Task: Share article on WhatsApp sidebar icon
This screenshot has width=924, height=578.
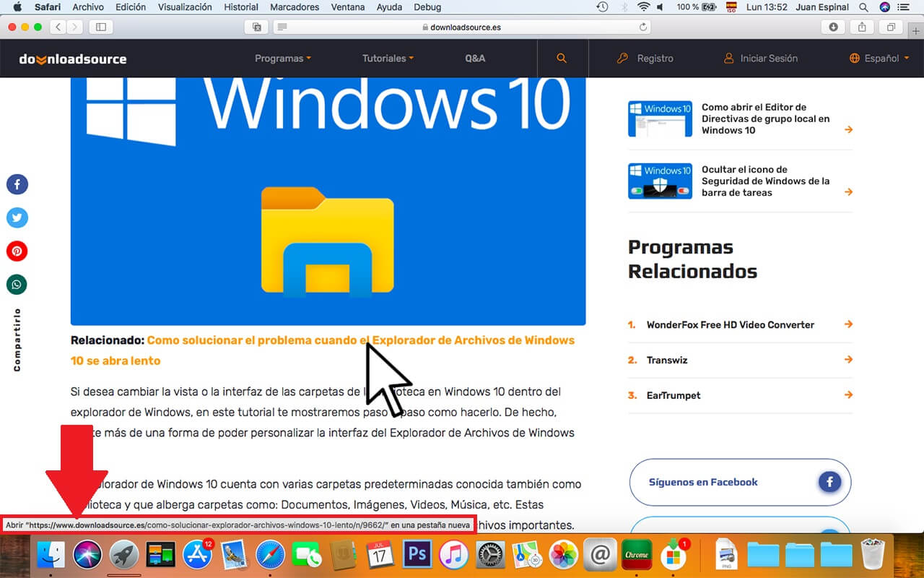Action: click(17, 284)
